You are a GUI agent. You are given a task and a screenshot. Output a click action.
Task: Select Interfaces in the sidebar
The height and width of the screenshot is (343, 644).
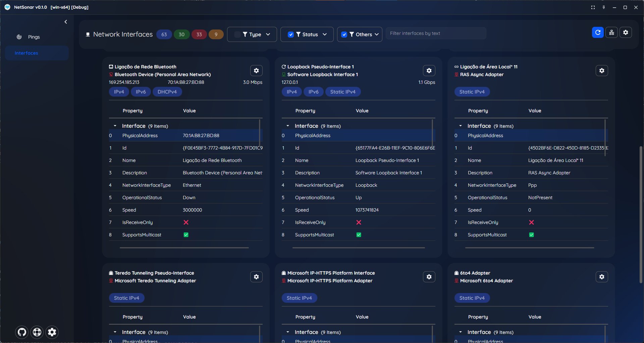(26, 53)
